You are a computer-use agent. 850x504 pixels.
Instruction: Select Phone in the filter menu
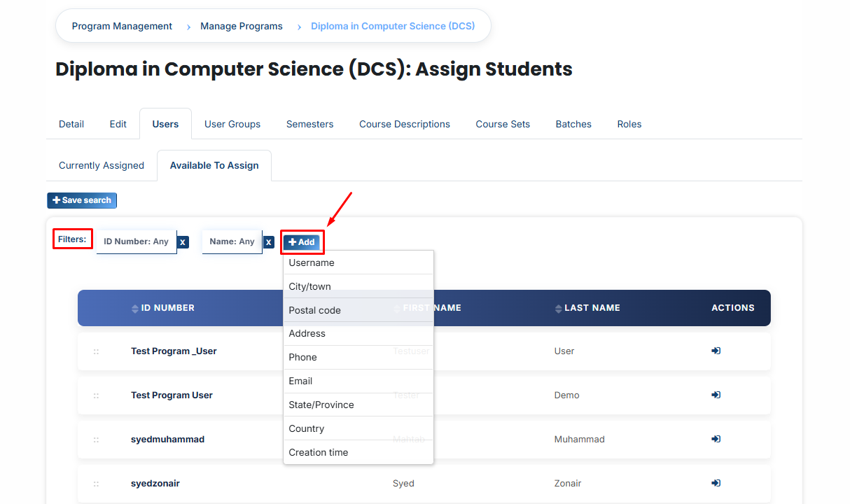pos(358,357)
